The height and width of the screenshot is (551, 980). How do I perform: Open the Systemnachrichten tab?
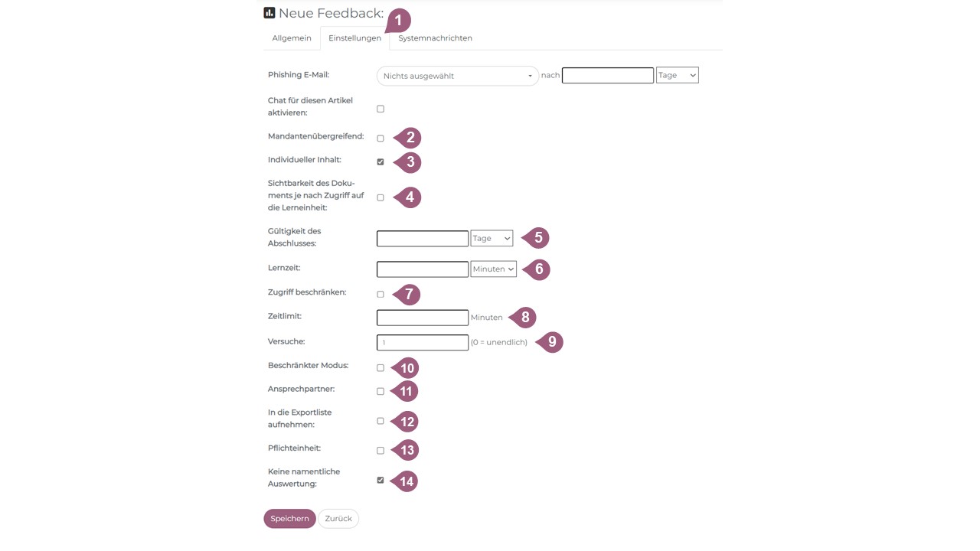[435, 38]
